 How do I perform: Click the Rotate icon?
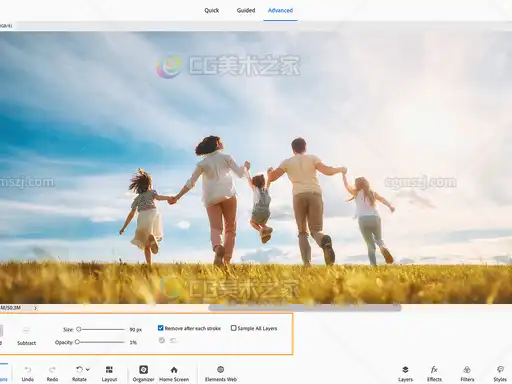79,370
